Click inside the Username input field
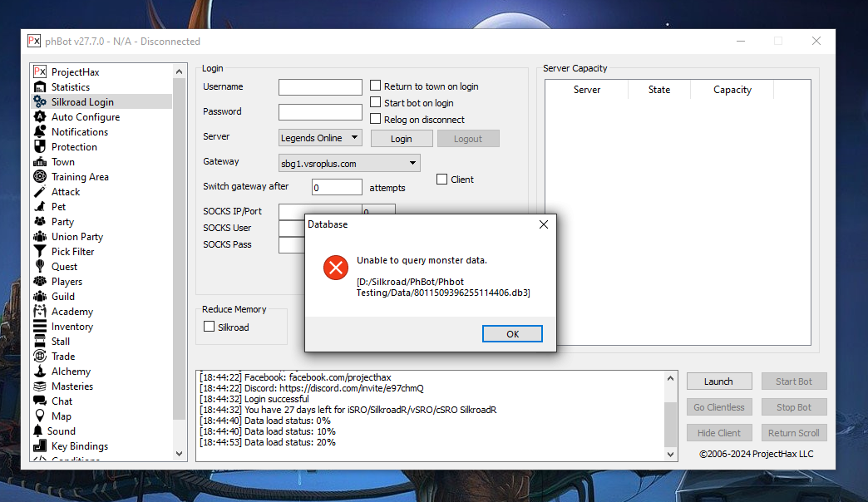The image size is (868, 502). tap(320, 86)
